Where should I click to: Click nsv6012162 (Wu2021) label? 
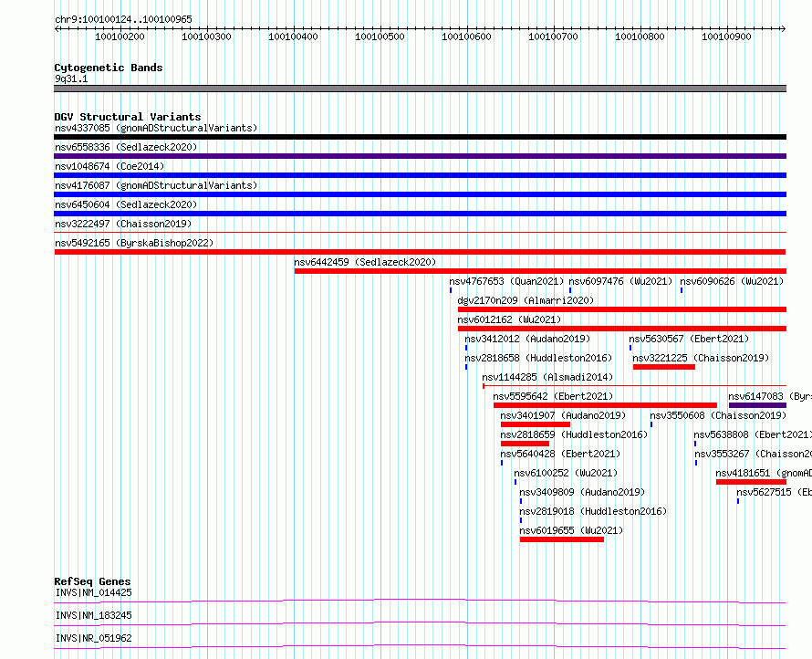509,319
